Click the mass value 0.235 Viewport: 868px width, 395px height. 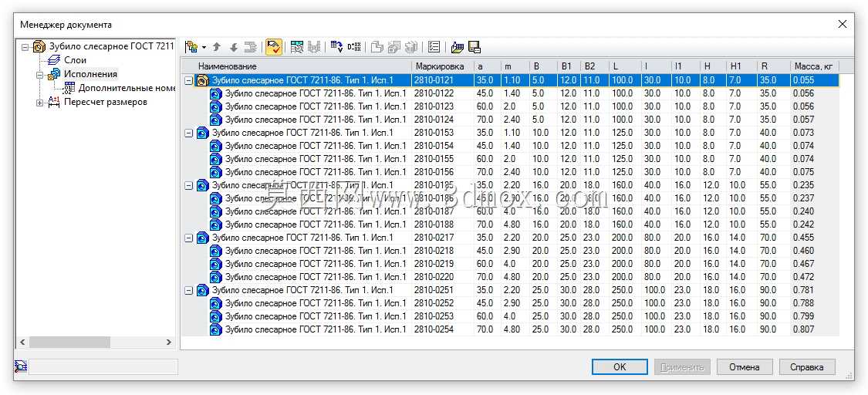[x=803, y=185]
